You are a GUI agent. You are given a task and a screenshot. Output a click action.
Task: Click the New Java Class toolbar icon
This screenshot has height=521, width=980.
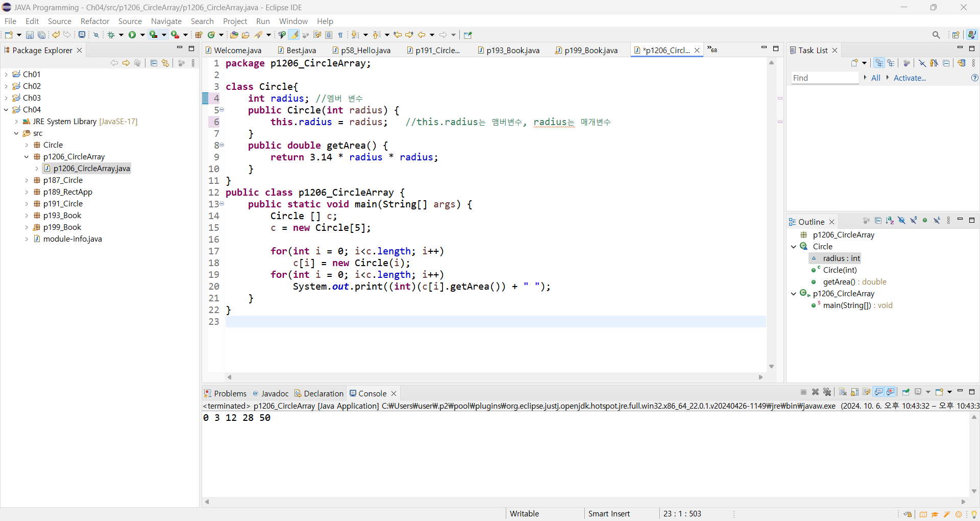click(211, 35)
